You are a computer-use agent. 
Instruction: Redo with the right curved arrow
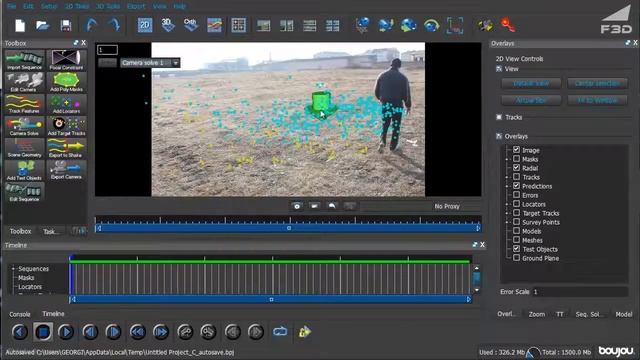(114, 25)
